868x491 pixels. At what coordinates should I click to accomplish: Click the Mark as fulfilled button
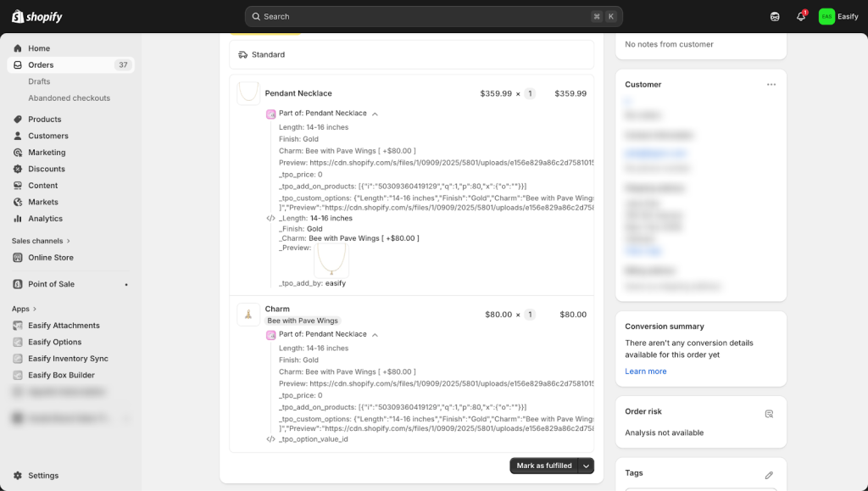pyautogui.click(x=543, y=466)
